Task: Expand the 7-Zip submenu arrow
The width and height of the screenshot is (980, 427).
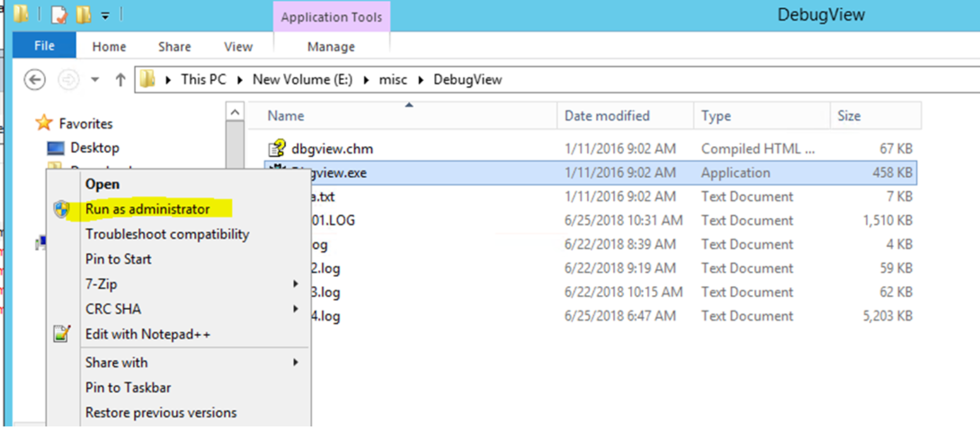Action: (295, 284)
